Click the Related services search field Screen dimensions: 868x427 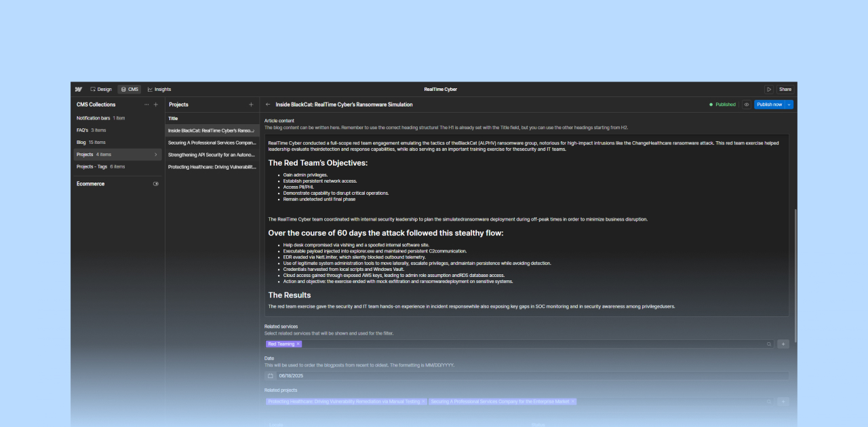(x=519, y=344)
